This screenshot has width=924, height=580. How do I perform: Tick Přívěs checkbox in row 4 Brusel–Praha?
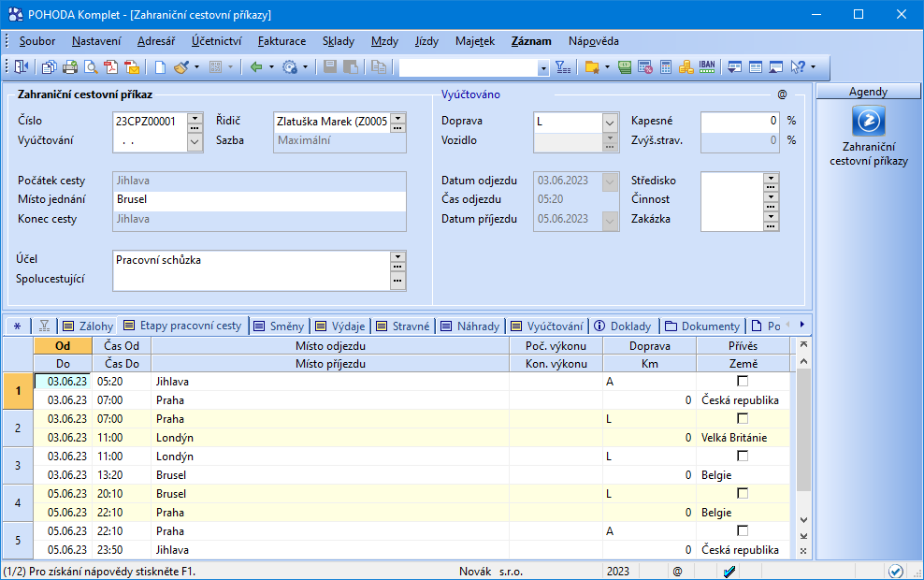point(743,493)
